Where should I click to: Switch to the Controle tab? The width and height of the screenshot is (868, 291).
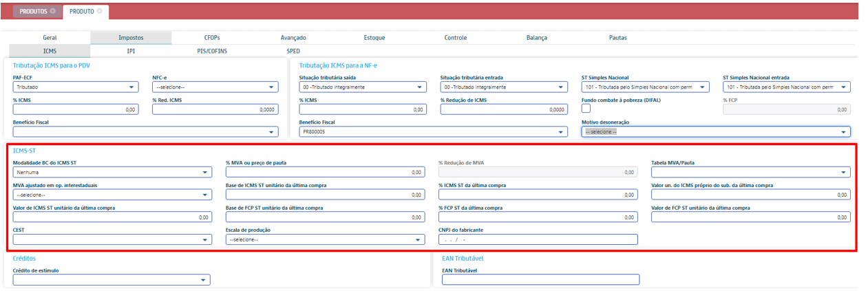pos(456,37)
